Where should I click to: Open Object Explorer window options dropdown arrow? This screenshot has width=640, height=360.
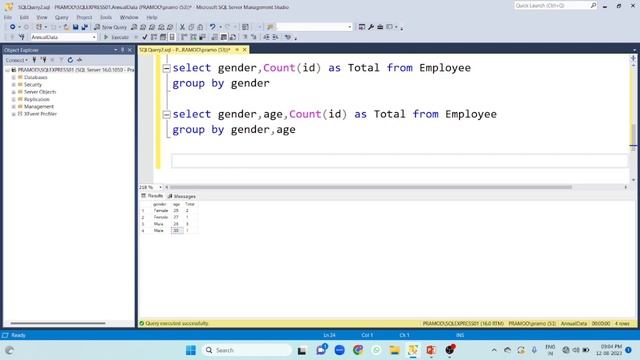pyautogui.click(x=116, y=50)
